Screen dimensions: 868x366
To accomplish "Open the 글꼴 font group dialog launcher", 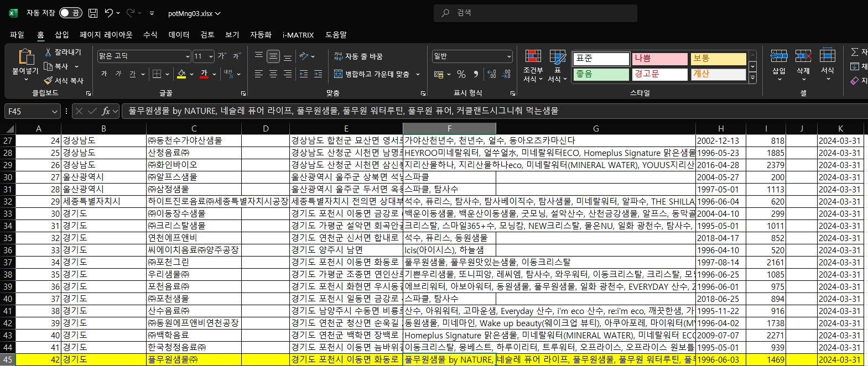I will tap(243, 93).
